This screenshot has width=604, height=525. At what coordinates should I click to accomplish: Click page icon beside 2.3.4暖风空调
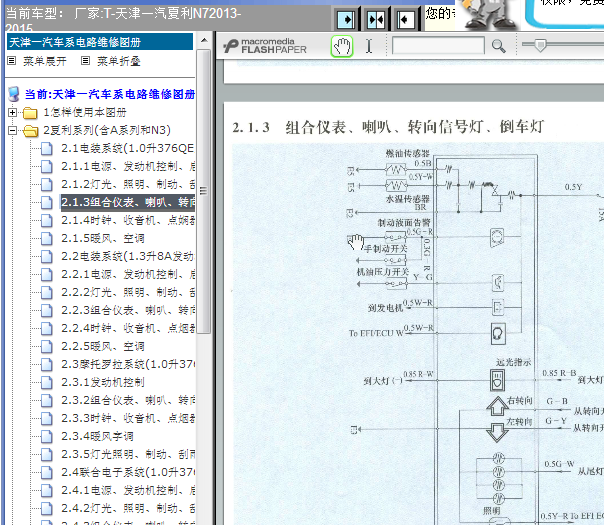(47, 436)
